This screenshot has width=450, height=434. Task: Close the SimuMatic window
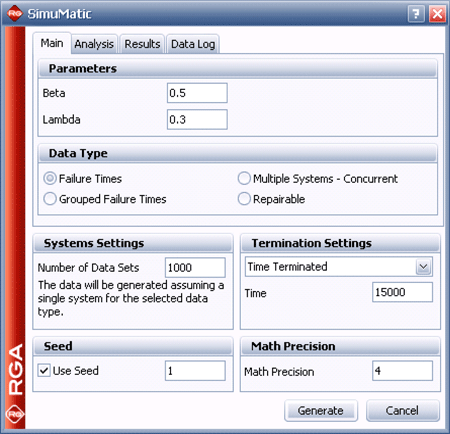437,14
